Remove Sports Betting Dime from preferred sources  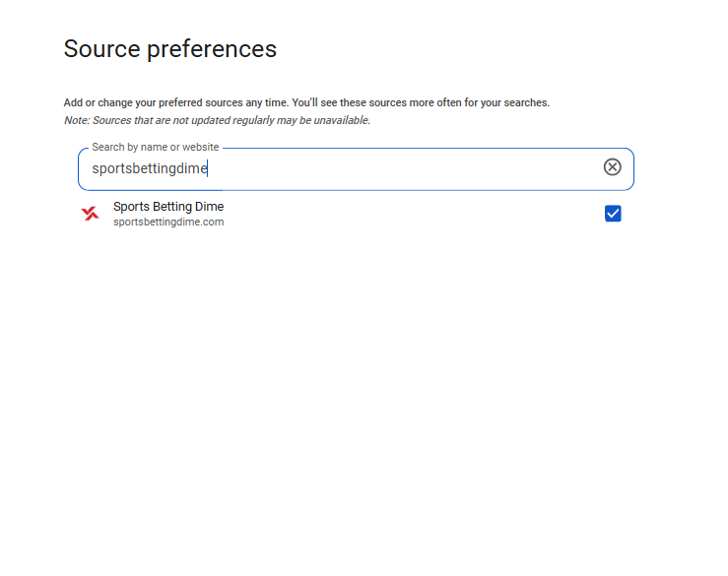(613, 214)
